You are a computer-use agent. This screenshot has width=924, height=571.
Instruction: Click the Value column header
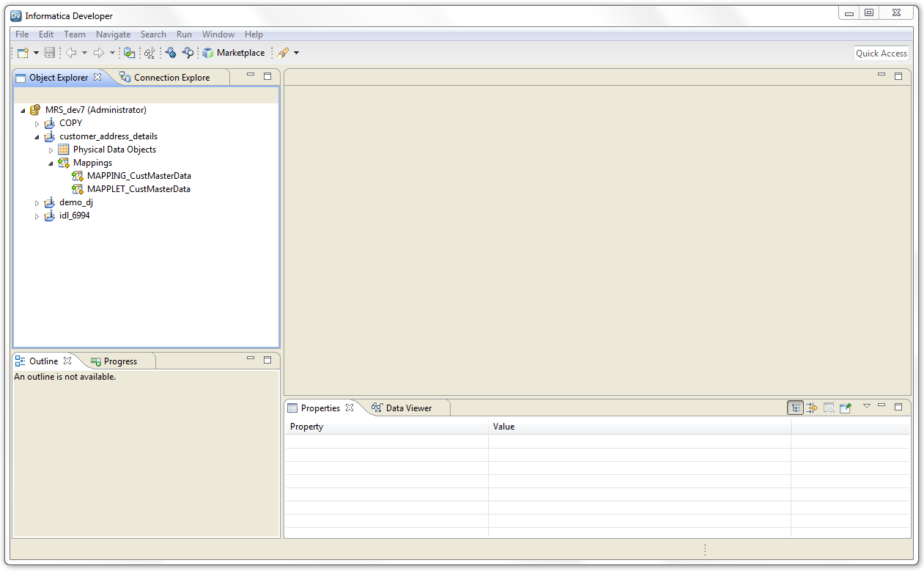click(x=640, y=427)
